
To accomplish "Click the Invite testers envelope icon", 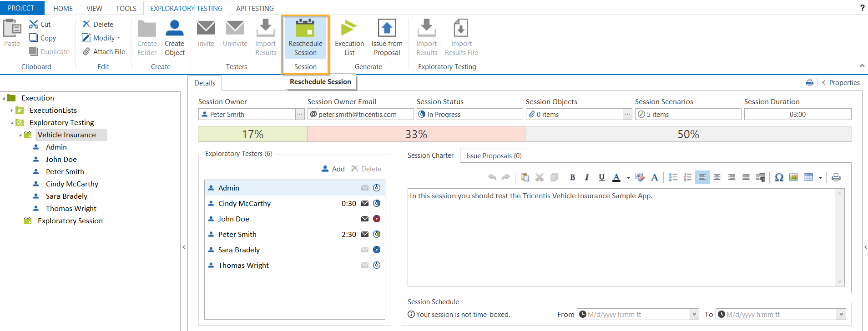I will (206, 28).
